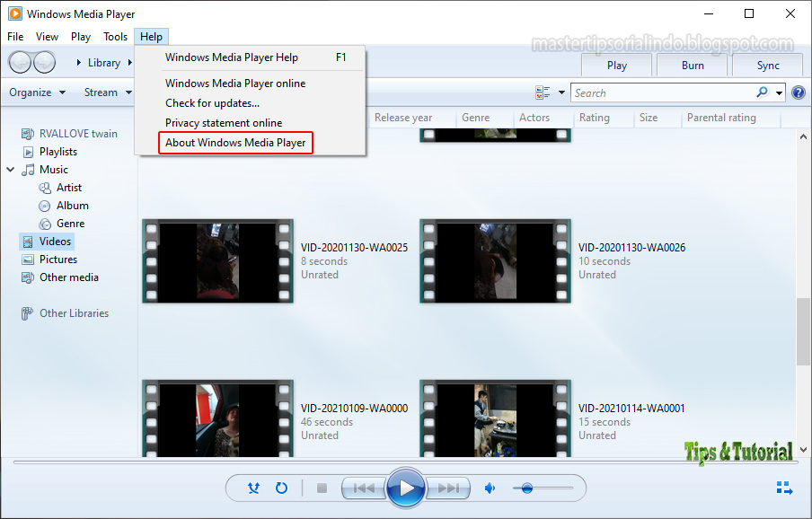Go back with the Back arrow
This screenshot has width=812, height=519.
pos(20,63)
